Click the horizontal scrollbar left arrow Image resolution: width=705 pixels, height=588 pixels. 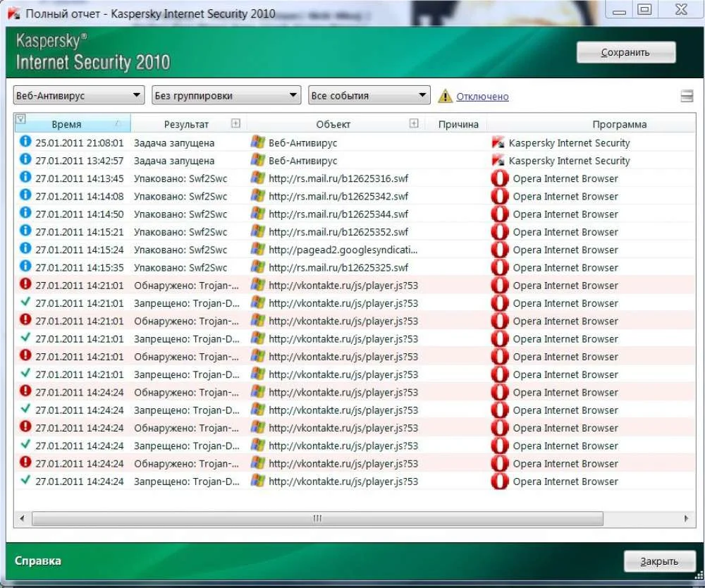click(22, 518)
